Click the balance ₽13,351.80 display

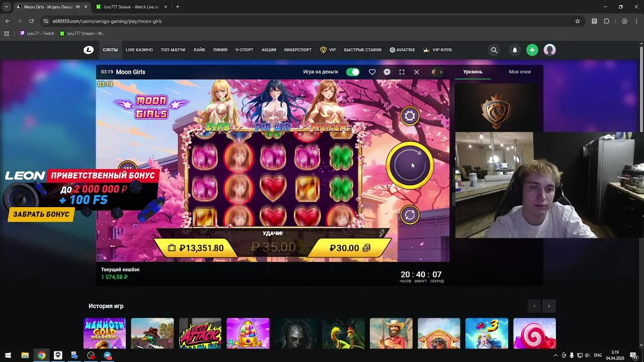(x=196, y=248)
